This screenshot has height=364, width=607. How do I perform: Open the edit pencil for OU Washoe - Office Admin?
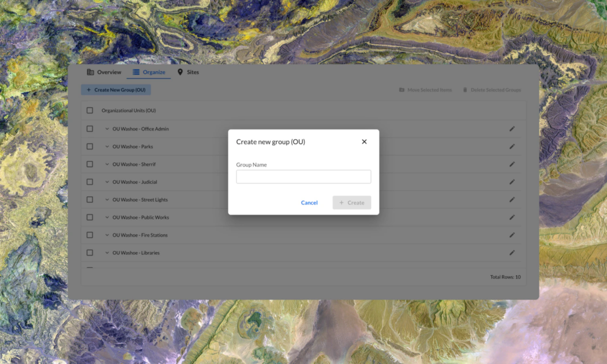tap(512, 129)
